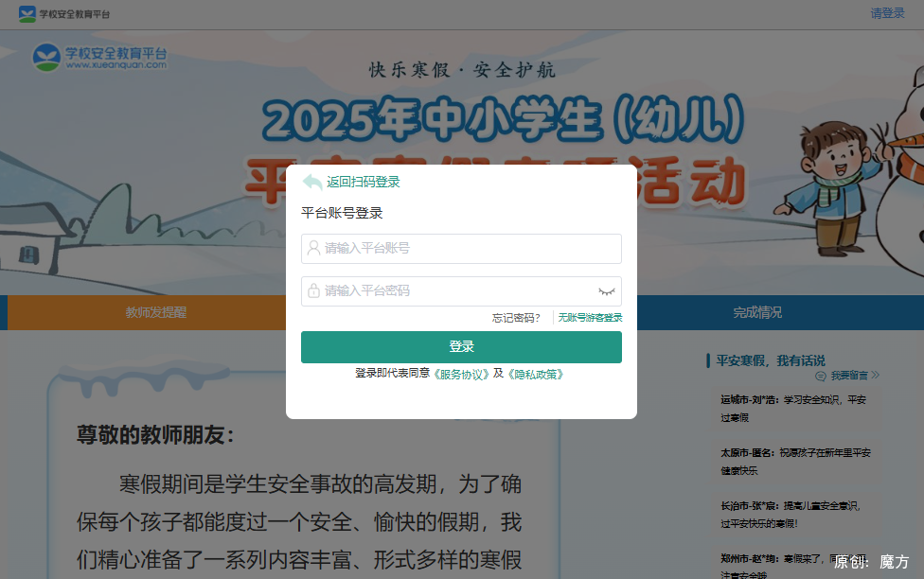924x579 pixels.
Task: Click the person icon in the account field
Action: point(312,248)
